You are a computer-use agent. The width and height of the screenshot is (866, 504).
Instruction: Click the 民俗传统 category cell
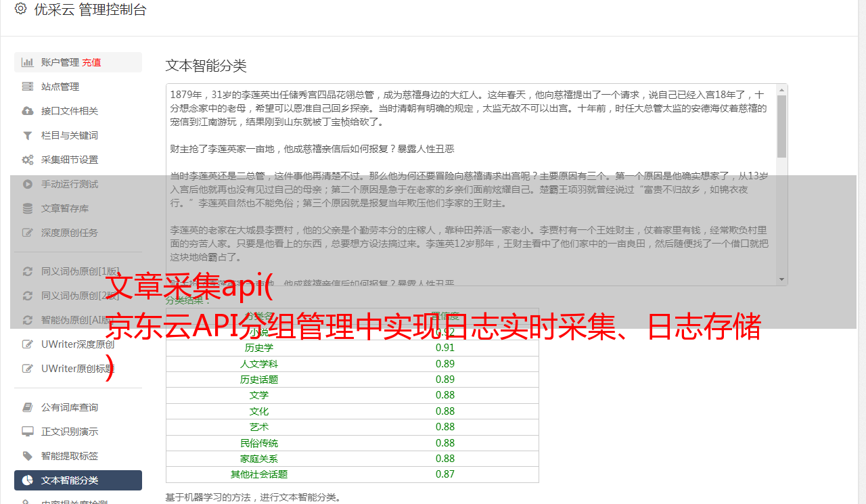259,443
